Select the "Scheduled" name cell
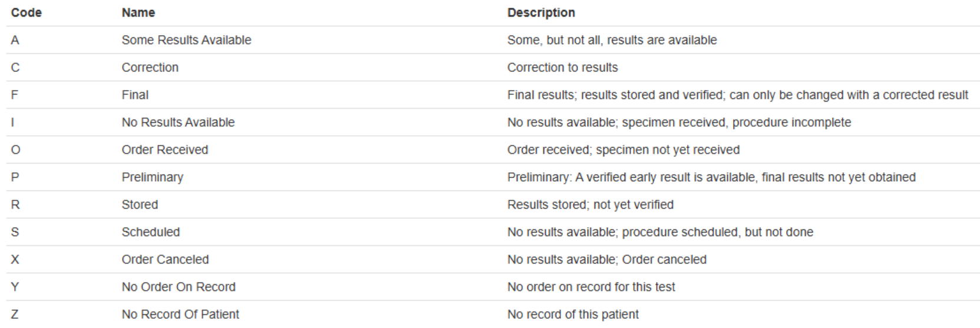This screenshot has width=980, height=328. [x=151, y=232]
